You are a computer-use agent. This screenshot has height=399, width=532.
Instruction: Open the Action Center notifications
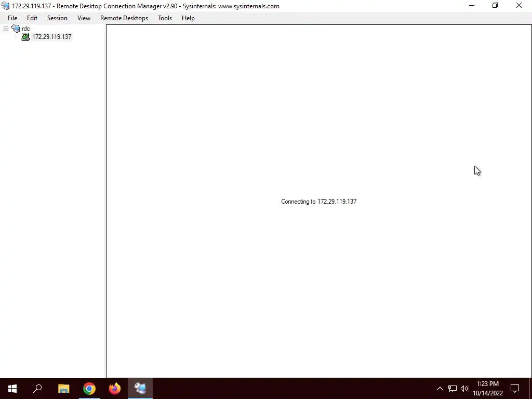[515, 389]
